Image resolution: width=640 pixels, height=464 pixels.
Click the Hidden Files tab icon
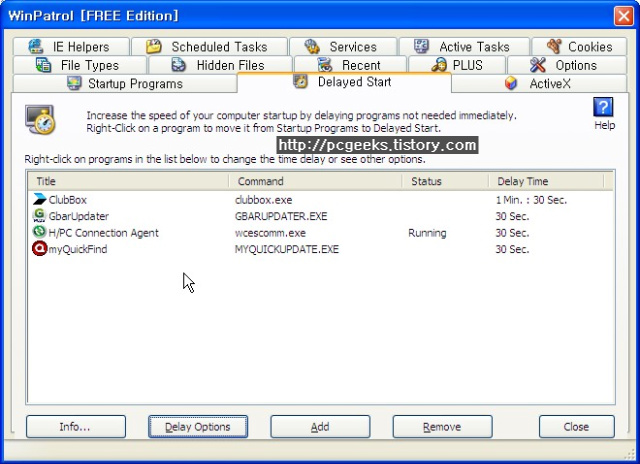point(179,65)
